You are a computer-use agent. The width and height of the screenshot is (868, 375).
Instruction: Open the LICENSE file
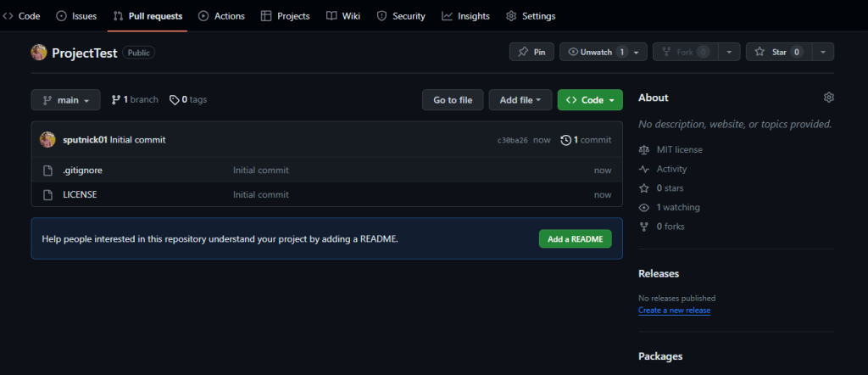click(x=81, y=195)
